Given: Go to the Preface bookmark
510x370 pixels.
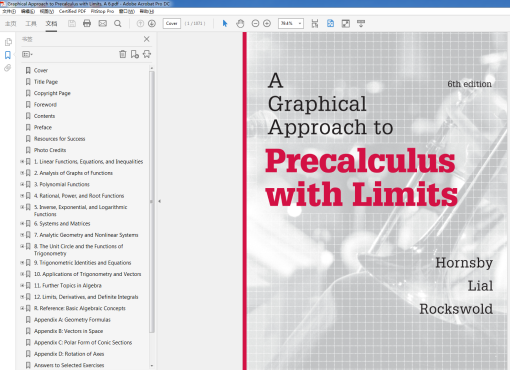Looking at the screenshot, I should pyautogui.click(x=43, y=127).
